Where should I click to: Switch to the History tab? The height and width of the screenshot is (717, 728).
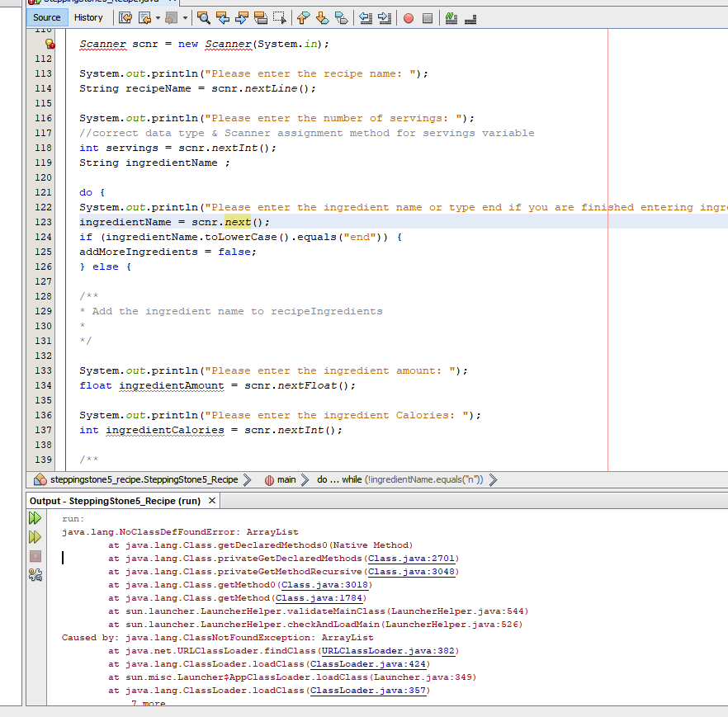[x=88, y=17]
